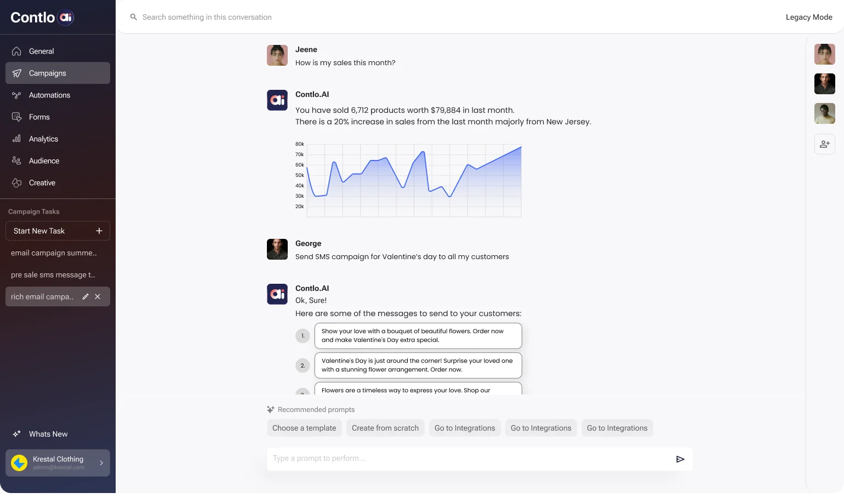Click the pencil edit icon on rich email task
Image resolution: width=844 pixels, height=504 pixels.
coord(85,296)
